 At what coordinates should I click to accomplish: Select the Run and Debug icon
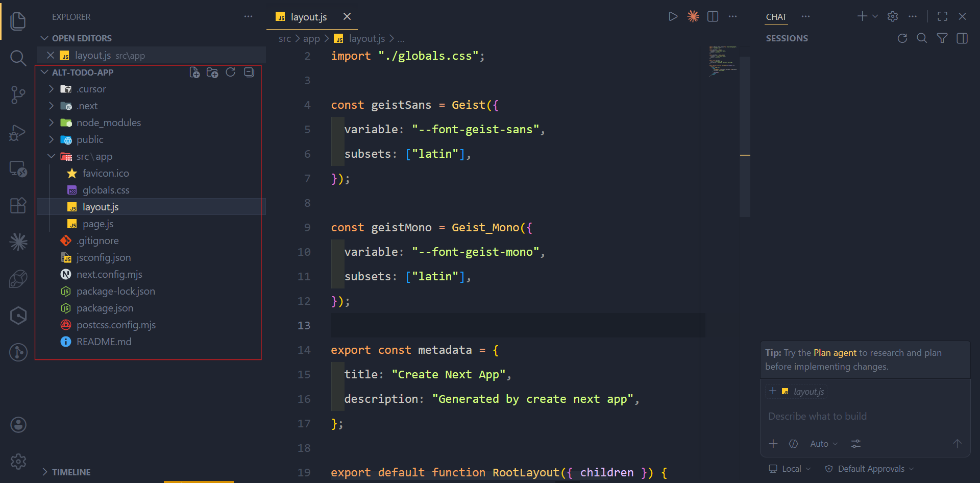[x=18, y=133]
